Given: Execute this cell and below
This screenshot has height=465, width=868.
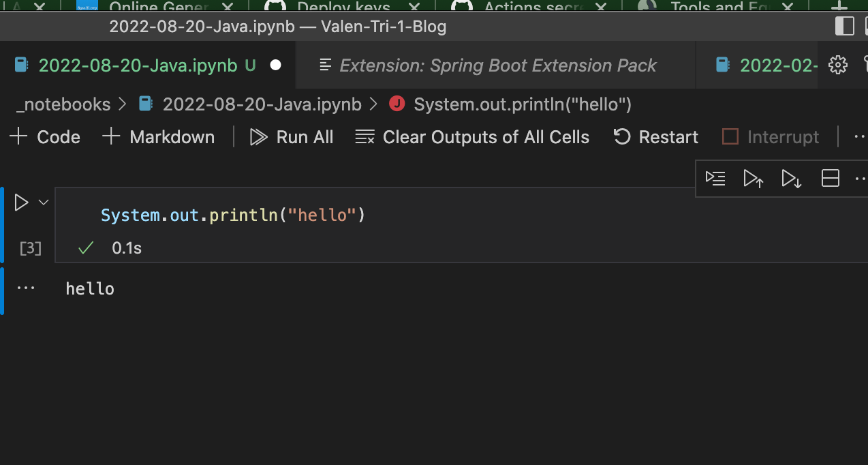Looking at the screenshot, I should point(791,179).
